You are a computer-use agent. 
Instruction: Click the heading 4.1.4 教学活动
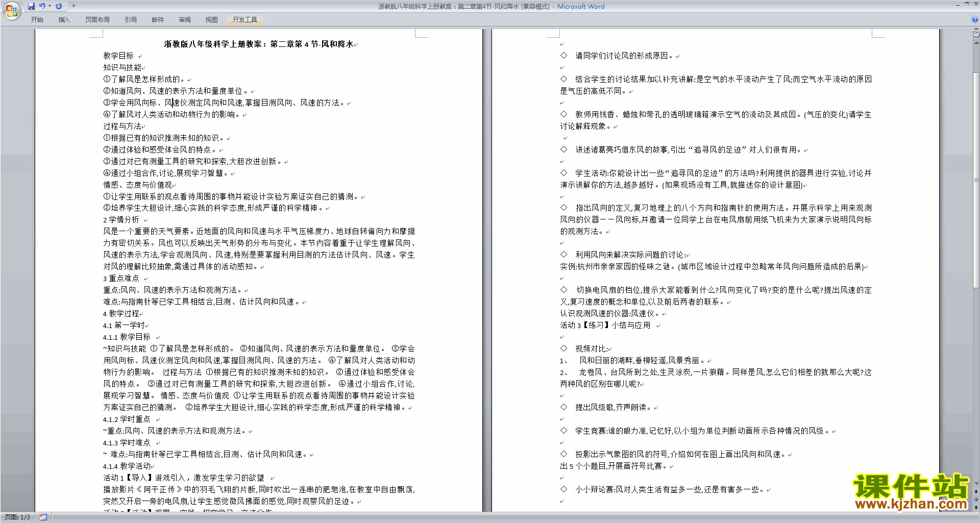click(x=127, y=466)
